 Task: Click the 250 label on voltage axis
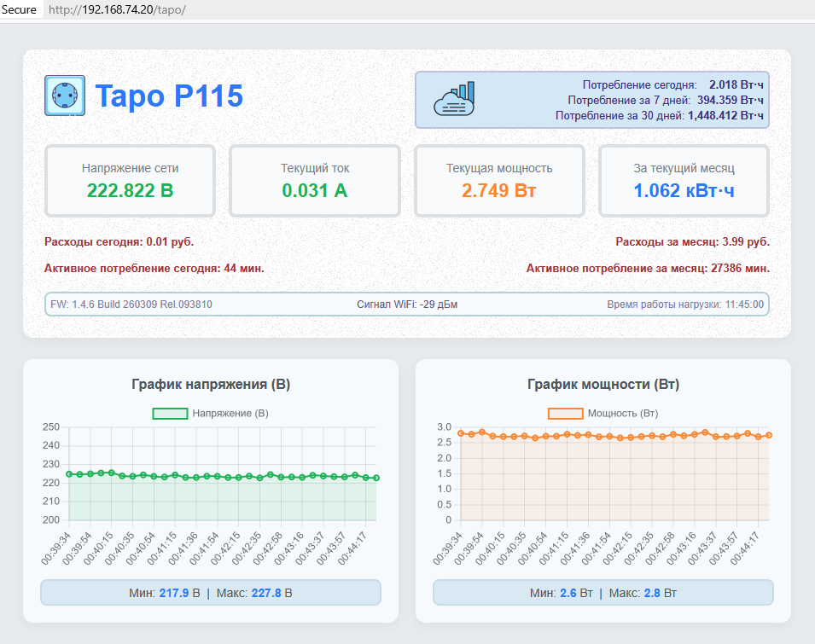(x=51, y=426)
